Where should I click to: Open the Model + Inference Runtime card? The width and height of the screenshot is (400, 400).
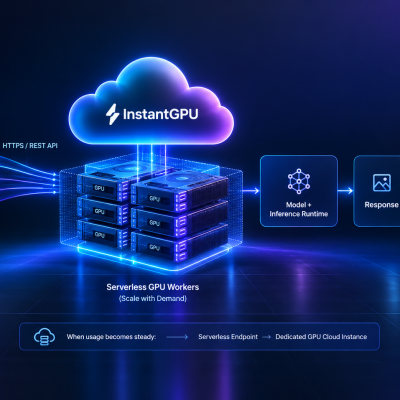(299, 191)
